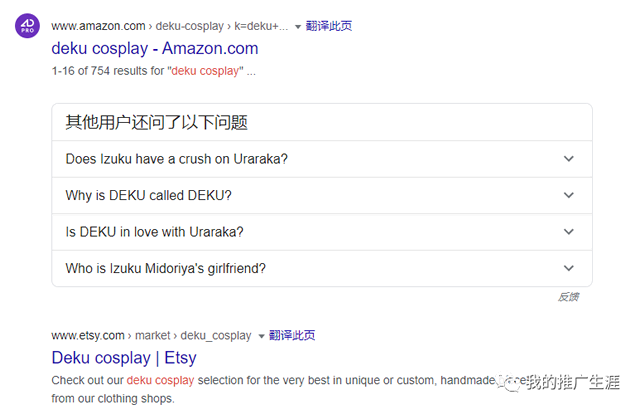Open dropdown arrow beside the Etsy URL

262,336
